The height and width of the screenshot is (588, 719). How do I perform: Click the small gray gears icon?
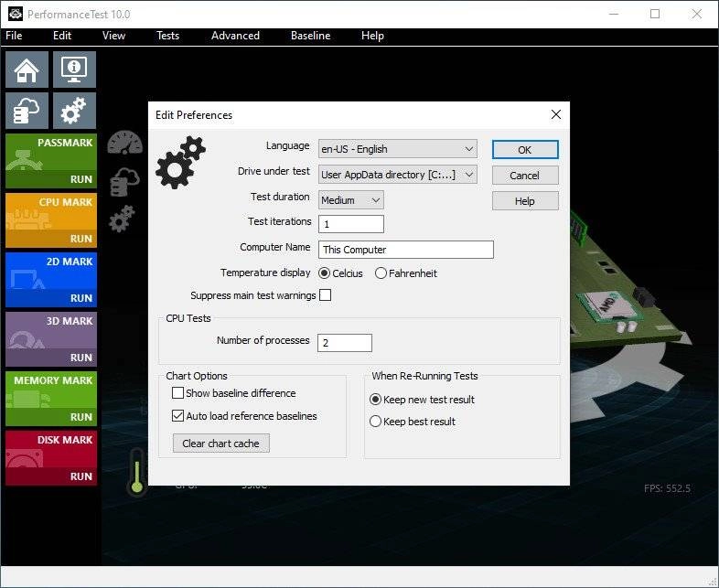pyautogui.click(x=122, y=219)
